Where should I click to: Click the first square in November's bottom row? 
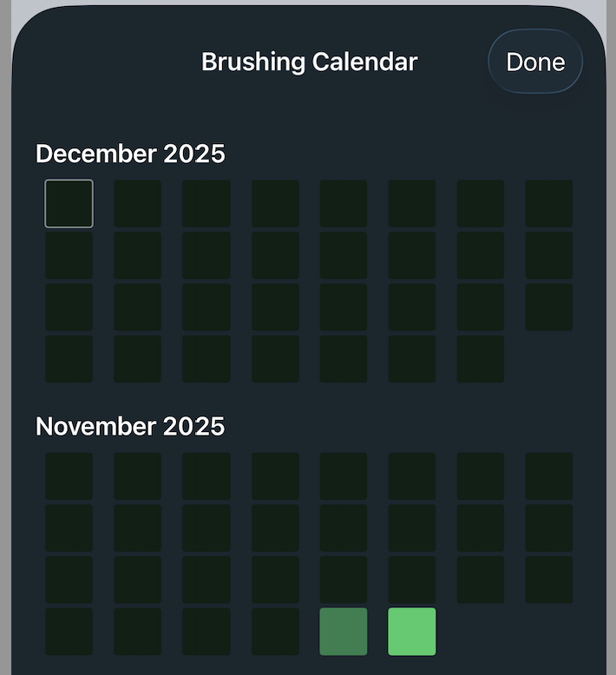coord(69,632)
